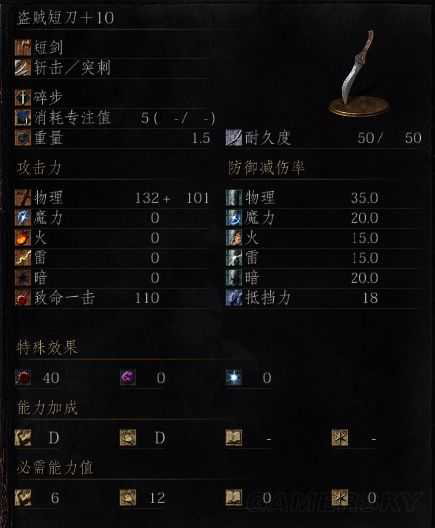The height and width of the screenshot is (528, 435).
Task: Click the 消耗专注值 FP cost icon
Action: [x=23, y=118]
